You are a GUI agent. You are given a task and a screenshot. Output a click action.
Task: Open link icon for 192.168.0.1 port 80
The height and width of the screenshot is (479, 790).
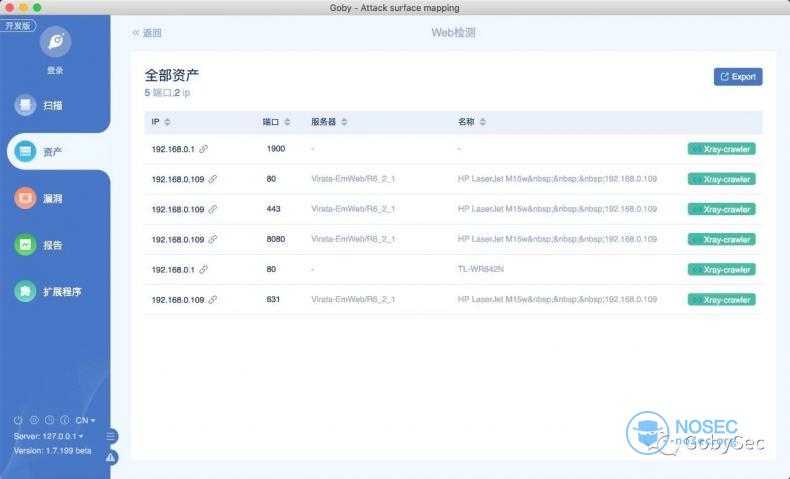pyautogui.click(x=203, y=270)
